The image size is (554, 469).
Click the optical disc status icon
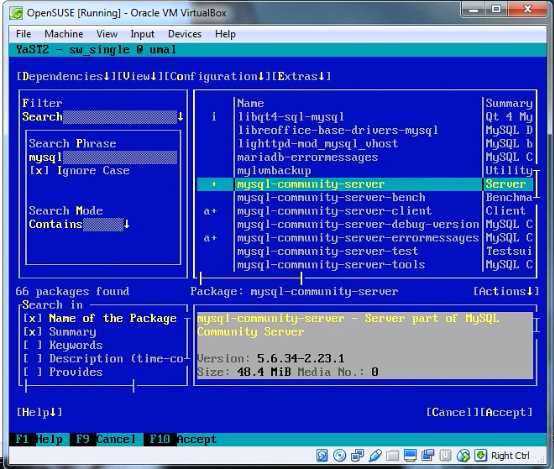[340, 456]
